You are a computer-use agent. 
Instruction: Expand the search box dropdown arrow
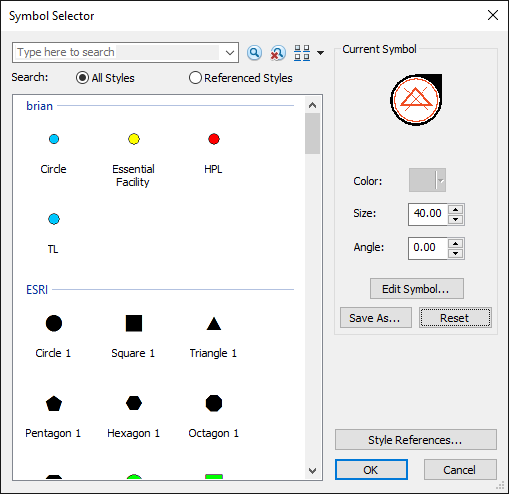(229, 53)
